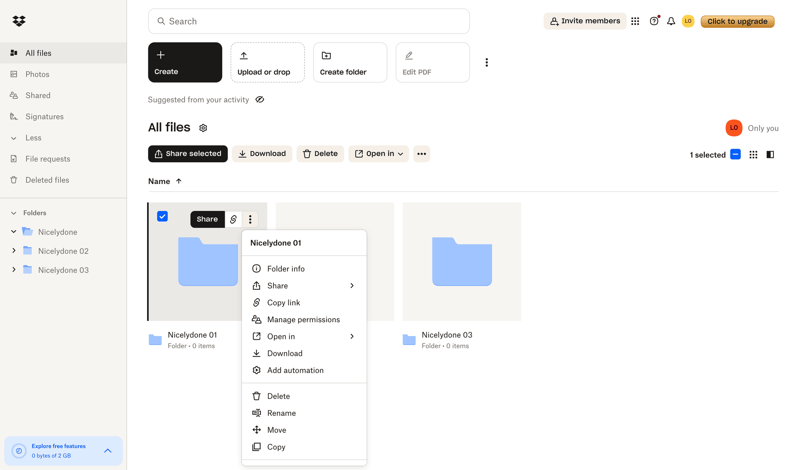This screenshot has height=470, width=800.
Task: Toggle the details side panel icon
Action: point(770,155)
